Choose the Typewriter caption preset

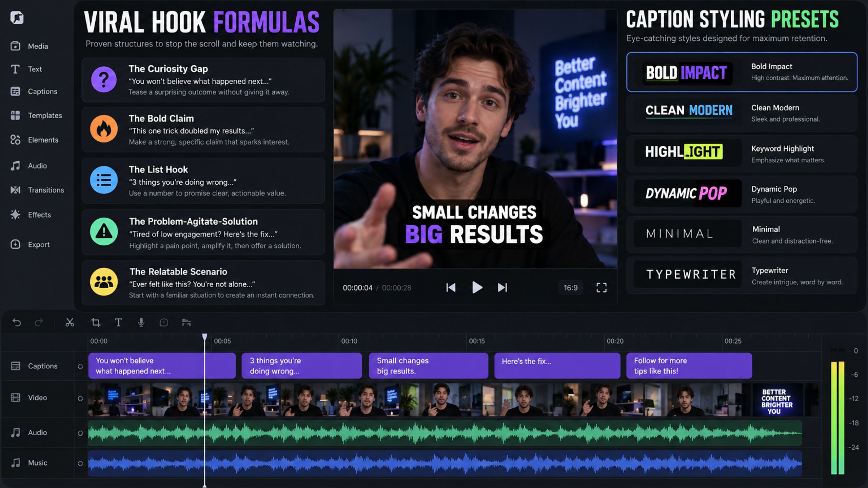(742, 276)
